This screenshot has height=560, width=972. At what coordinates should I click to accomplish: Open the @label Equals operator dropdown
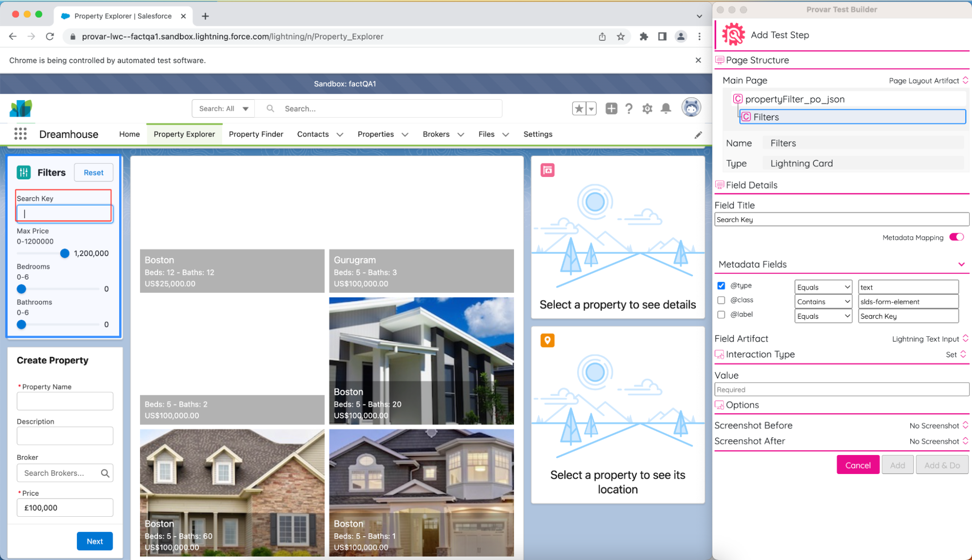tap(823, 316)
